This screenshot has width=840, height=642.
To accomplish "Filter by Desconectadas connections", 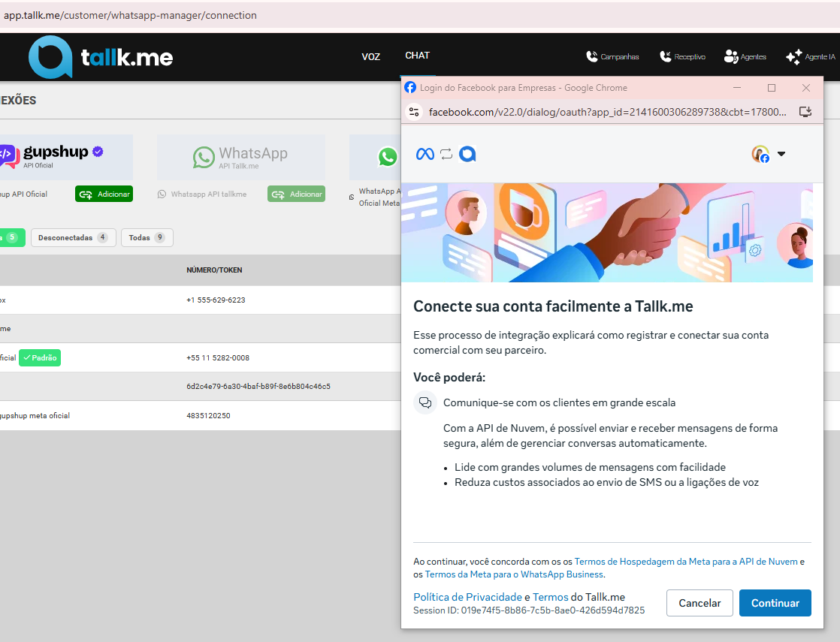I will (x=74, y=238).
